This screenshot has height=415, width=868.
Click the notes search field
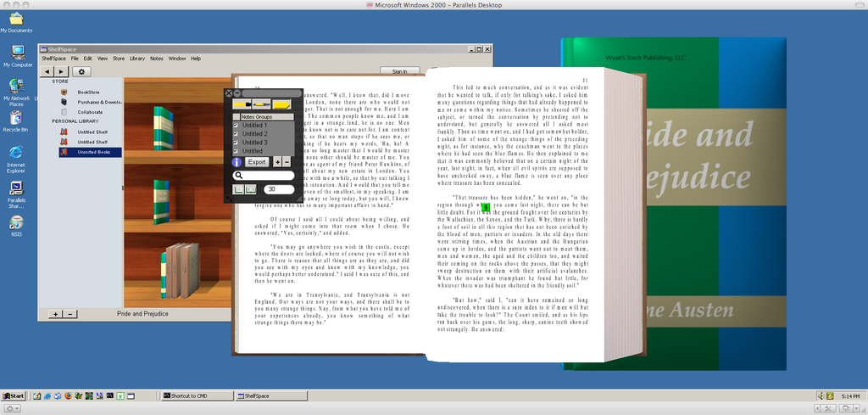pyautogui.click(x=267, y=176)
